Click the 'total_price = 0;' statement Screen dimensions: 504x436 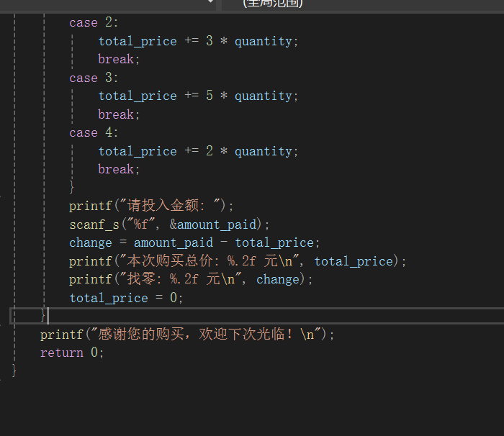coord(126,298)
